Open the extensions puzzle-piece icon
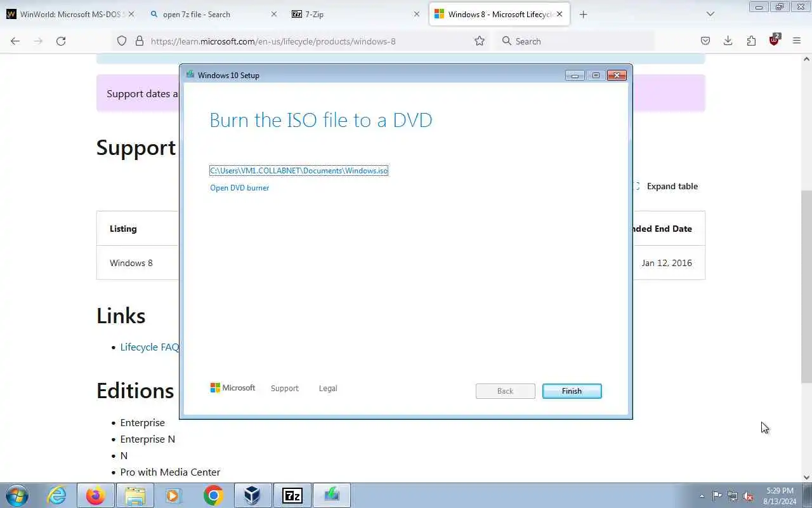This screenshot has width=812, height=508. point(751,41)
